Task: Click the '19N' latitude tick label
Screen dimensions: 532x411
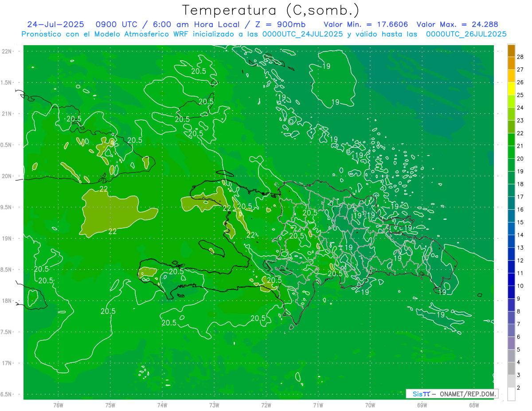Action: click(x=6, y=239)
